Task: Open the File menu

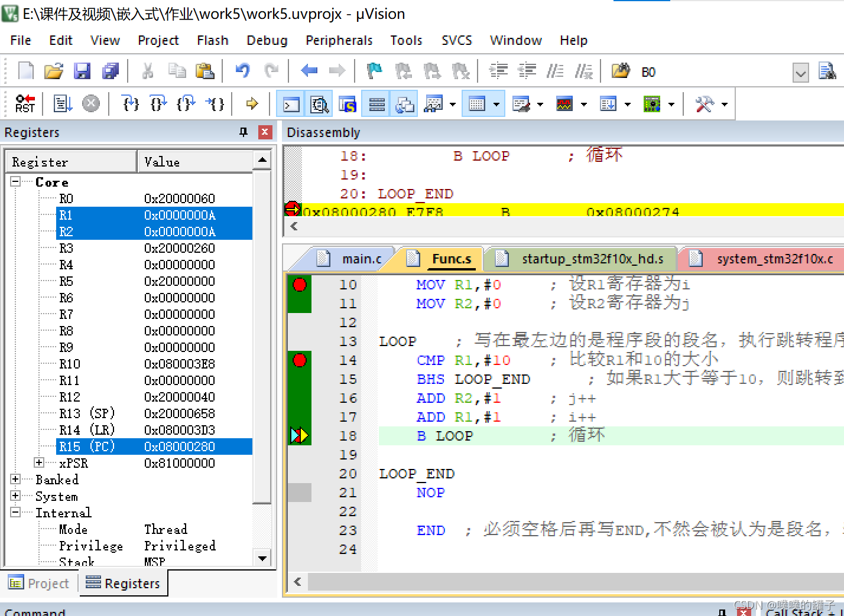Action: click(x=21, y=40)
